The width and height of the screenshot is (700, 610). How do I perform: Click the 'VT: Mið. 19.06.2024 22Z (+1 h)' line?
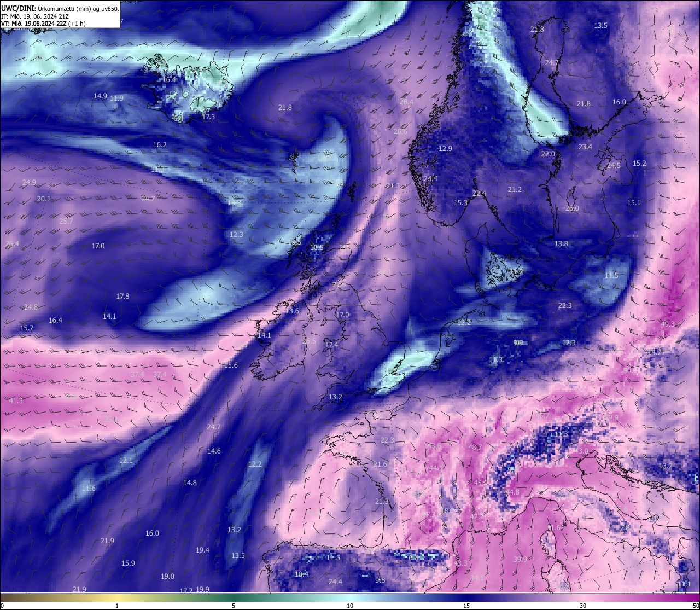pos(43,24)
